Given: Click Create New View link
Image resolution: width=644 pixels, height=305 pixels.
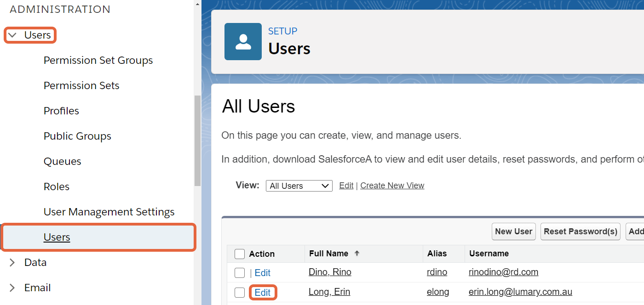Looking at the screenshot, I should [x=392, y=186].
